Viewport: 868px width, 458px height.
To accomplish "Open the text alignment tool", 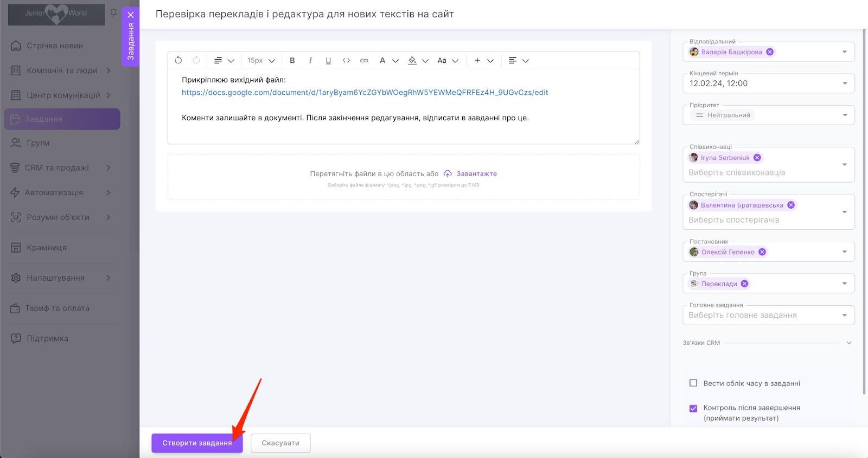I will [518, 61].
